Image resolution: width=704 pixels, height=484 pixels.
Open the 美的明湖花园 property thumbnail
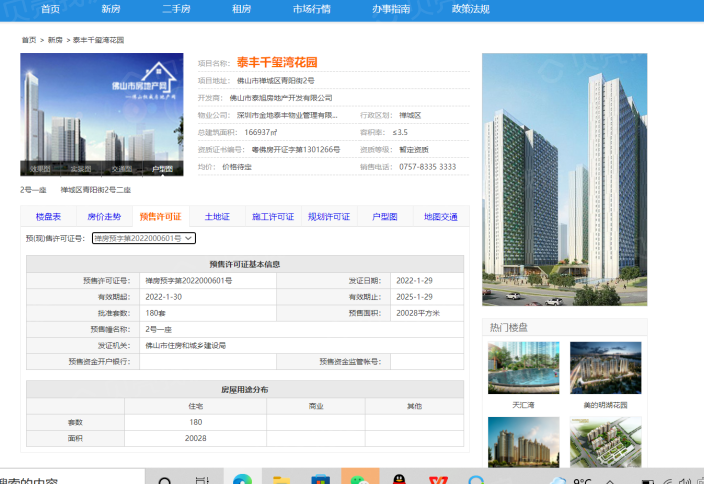coord(605,369)
